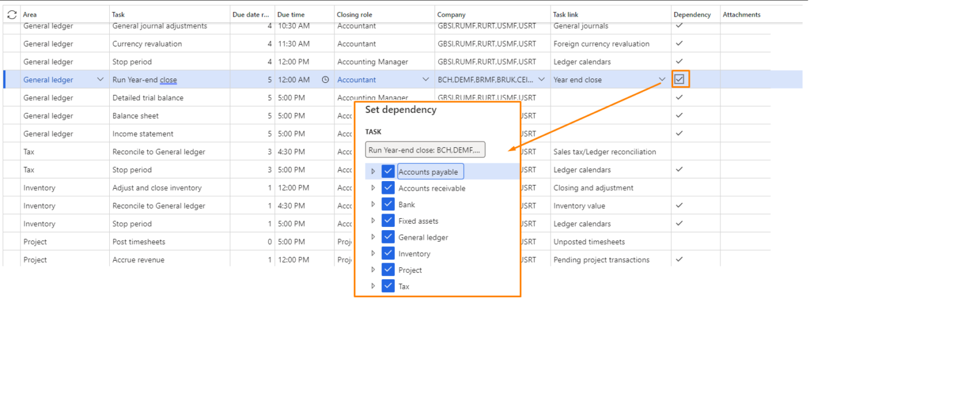The image size is (980, 396).
Task: Click Foreign currency revaluation task link
Action: coord(602,44)
